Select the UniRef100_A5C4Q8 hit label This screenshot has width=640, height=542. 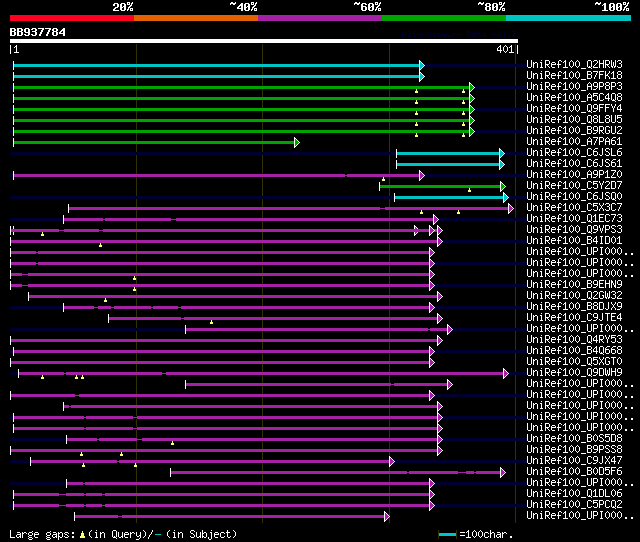point(574,98)
